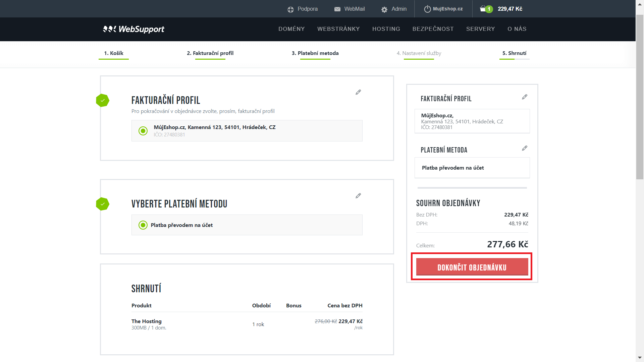Edit payment method pencil in main section
644x362 pixels.
pos(358,196)
